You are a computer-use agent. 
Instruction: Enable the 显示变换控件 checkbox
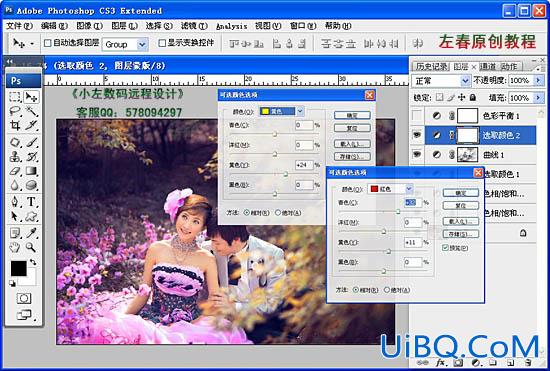(162, 43)
